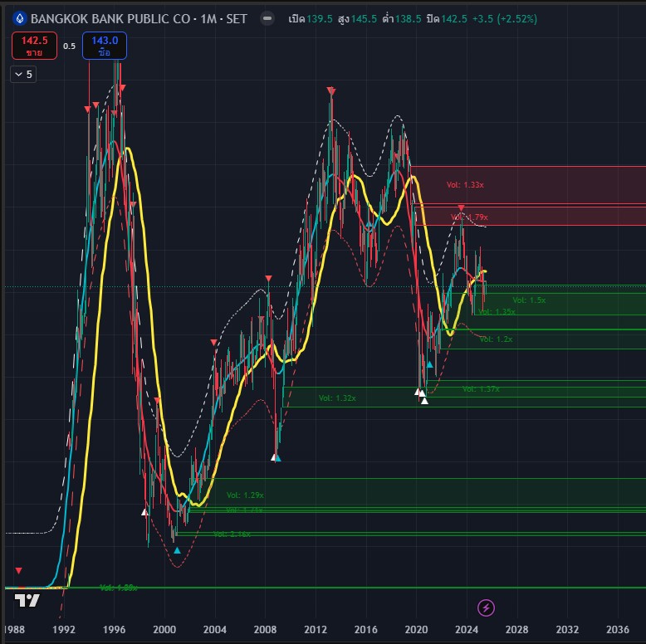Click the Bangkok Bank symbol logo icon
The height and width of the screenshot is (644, 646).
(19, 18)
